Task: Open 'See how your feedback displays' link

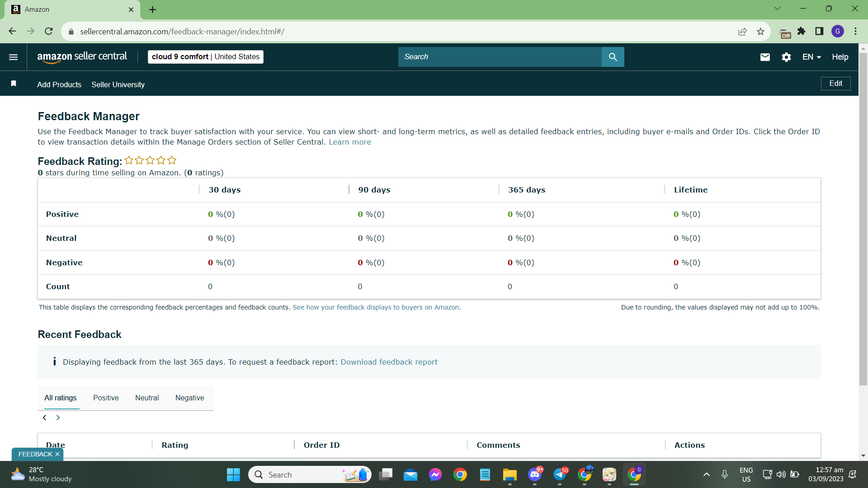Action: tap(377, 307)
